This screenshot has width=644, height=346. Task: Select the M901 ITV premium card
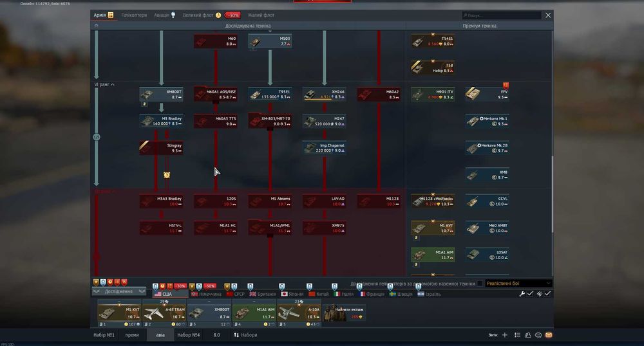pos(433,95)
